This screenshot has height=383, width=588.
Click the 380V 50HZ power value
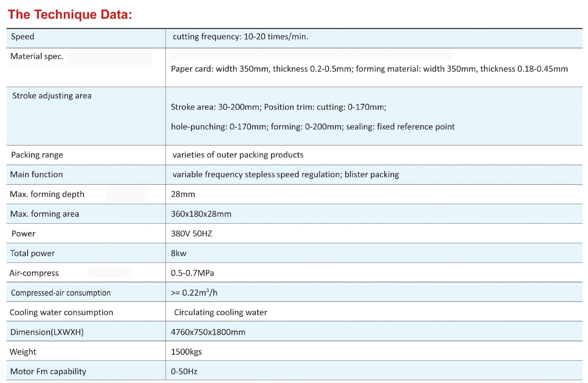tap(191, 234)
